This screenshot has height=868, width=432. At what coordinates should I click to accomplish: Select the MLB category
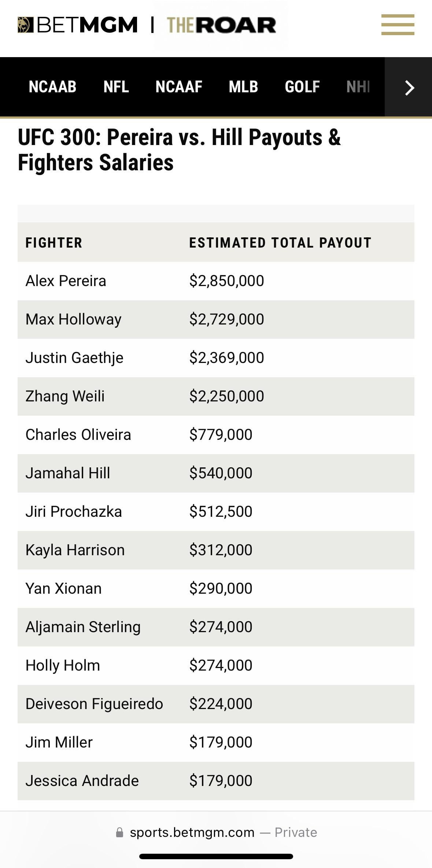243,87
